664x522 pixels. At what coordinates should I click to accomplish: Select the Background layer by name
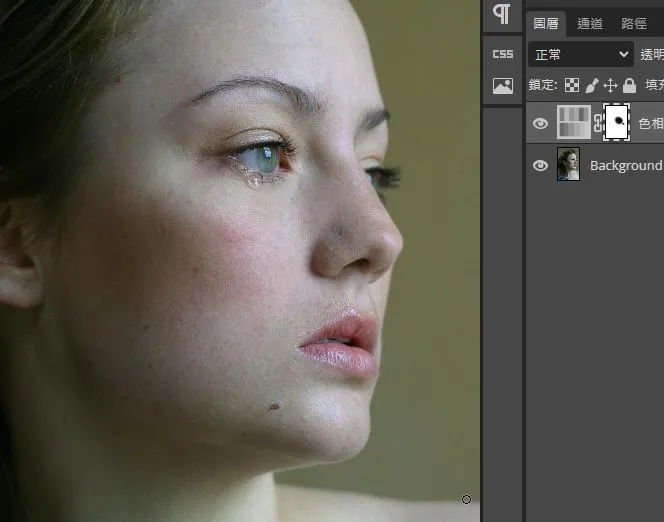point(625,165)
